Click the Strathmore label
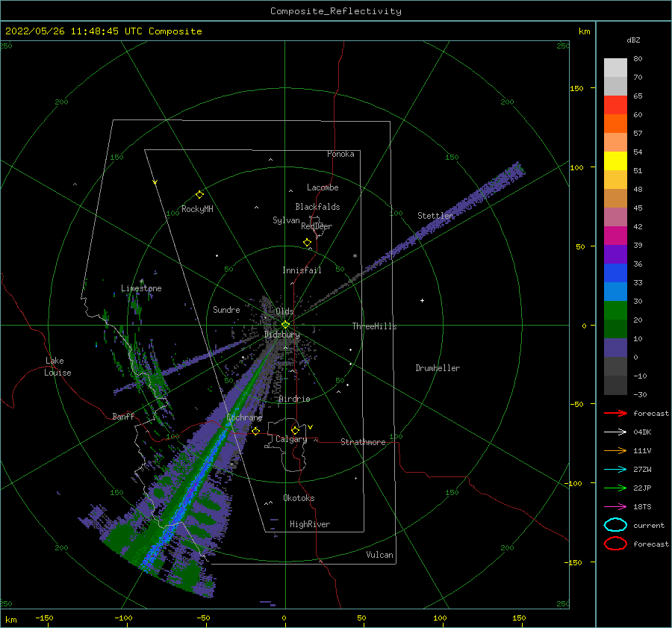Screen dimensions: 672x628 point(363,442)
